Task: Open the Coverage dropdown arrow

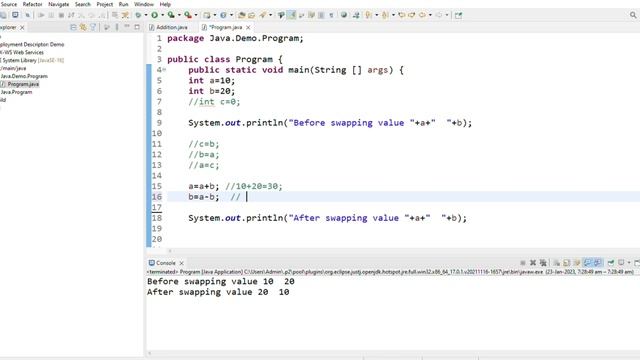Action: click(x=179, y=15)
